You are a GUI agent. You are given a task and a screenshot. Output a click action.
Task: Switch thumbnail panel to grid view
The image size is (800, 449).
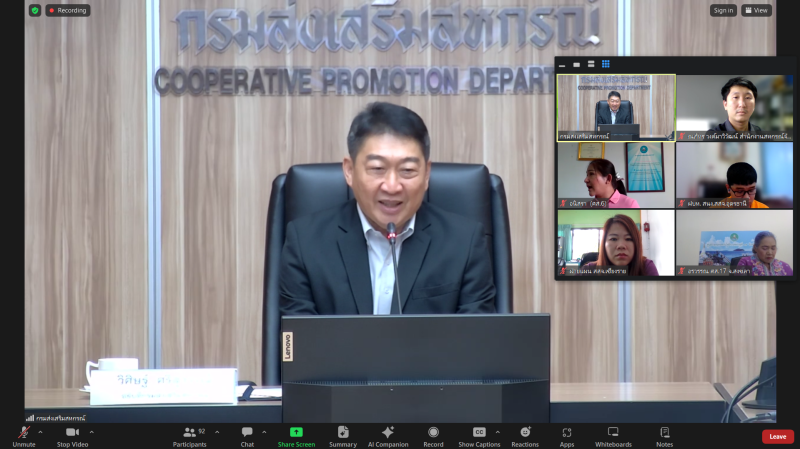pos(606,64)
